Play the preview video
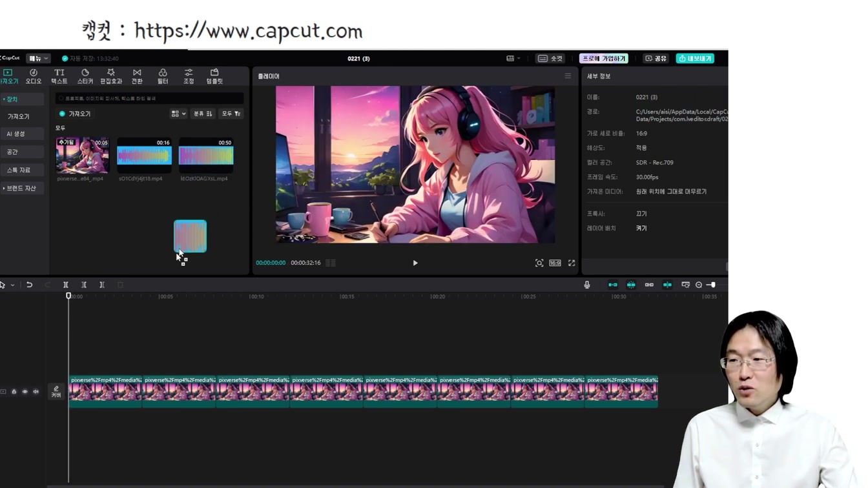This screenshot has height=488, width=868. point(415,263)
